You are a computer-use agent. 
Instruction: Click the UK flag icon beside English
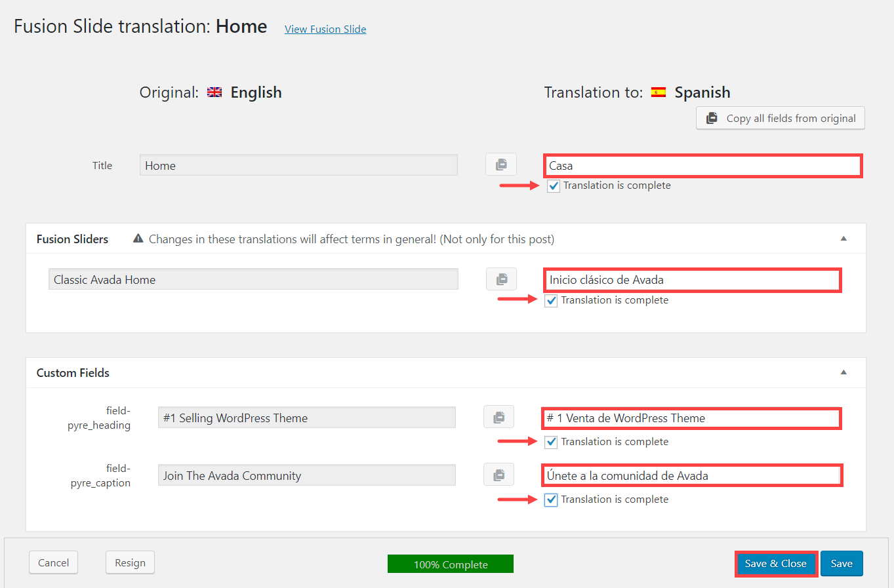(214, 92)
